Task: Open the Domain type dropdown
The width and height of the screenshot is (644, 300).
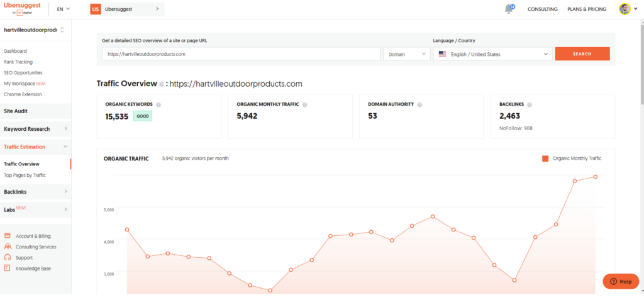Action: point(407,54)
